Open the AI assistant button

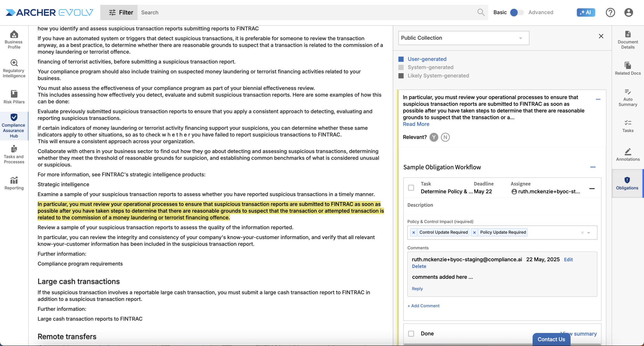586,12
